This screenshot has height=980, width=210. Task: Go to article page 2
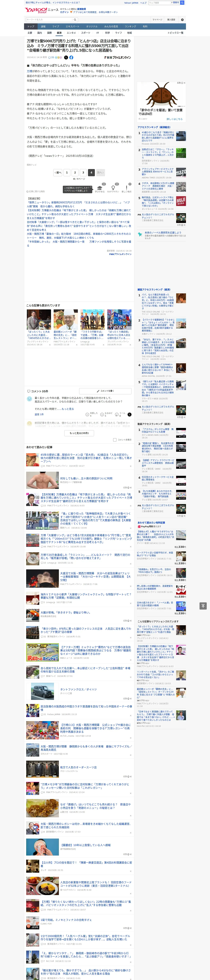tap(75, 172)
